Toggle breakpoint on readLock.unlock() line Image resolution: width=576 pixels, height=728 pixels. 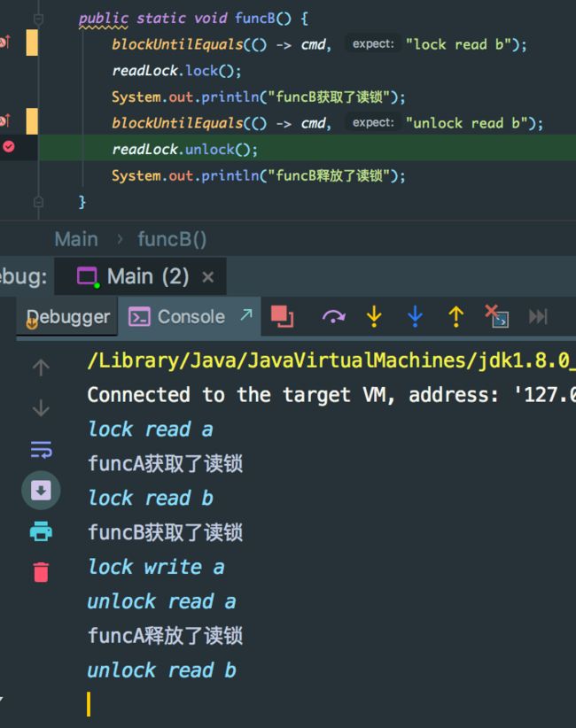click(9, 147)
